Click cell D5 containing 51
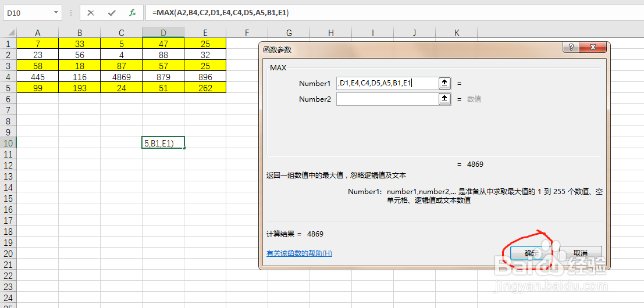Screen dimensions: 644x308 click(163, 88)
